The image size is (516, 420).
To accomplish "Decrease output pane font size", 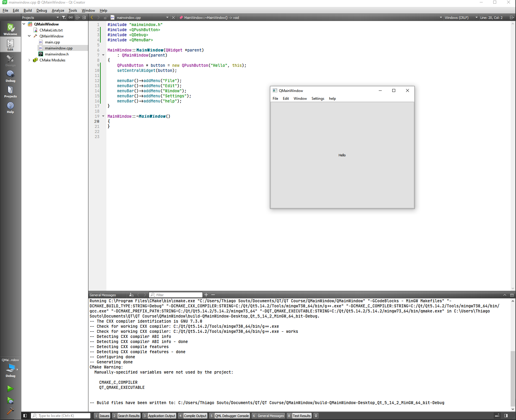I will tap(213, 295).
